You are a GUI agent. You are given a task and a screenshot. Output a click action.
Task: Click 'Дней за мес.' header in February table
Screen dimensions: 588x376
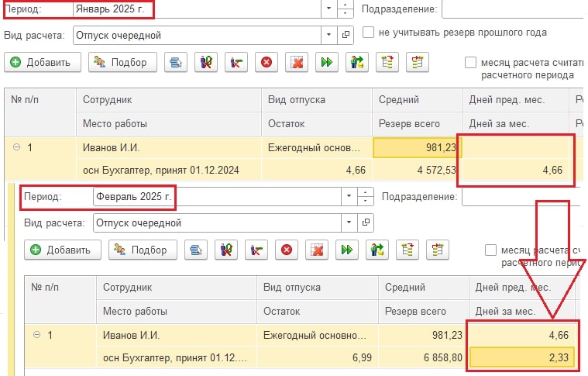pos(522,312)
